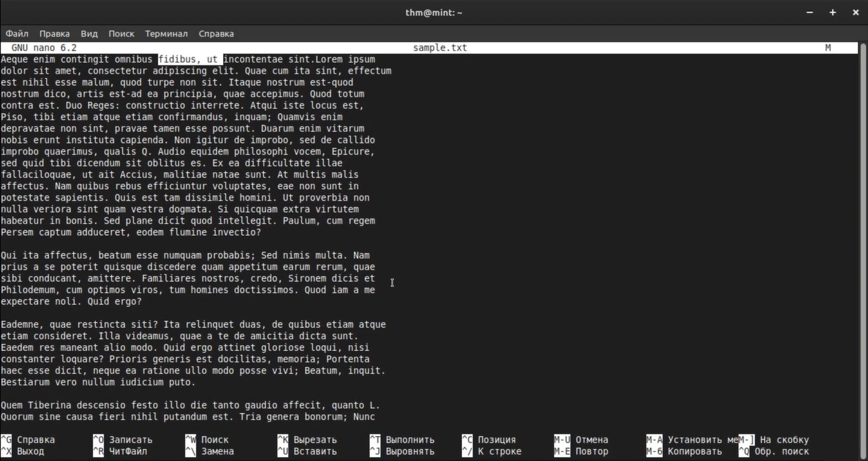Minimize the terminal window
The height and width of the screenshot is (461, 868).
click(810, 13)
